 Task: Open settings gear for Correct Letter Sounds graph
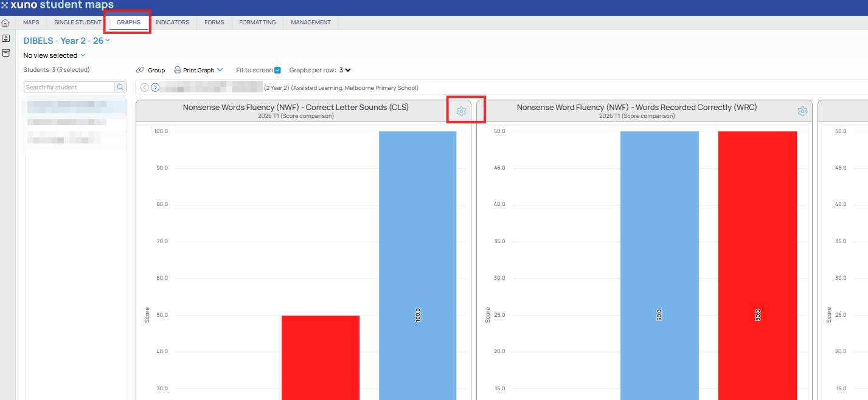tap(461, 111)
